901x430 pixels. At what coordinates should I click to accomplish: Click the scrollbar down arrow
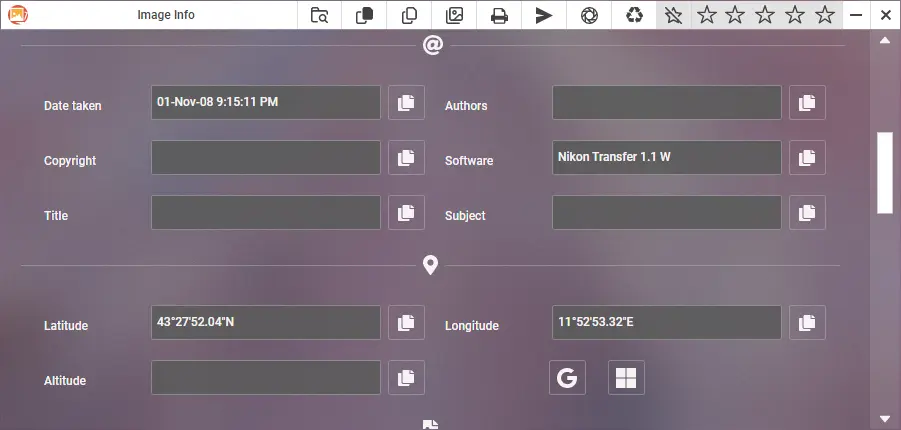[885, 418]
